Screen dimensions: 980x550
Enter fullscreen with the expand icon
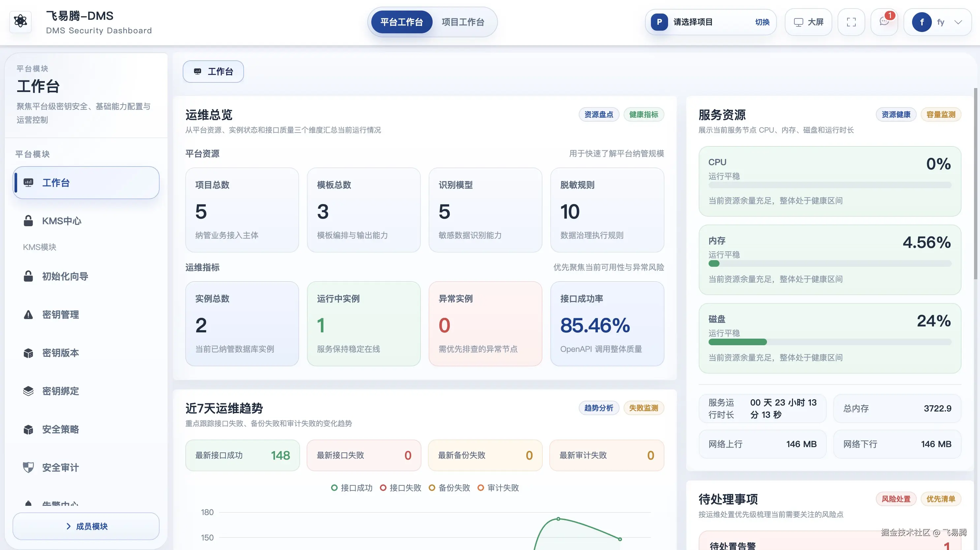point(851,22)
